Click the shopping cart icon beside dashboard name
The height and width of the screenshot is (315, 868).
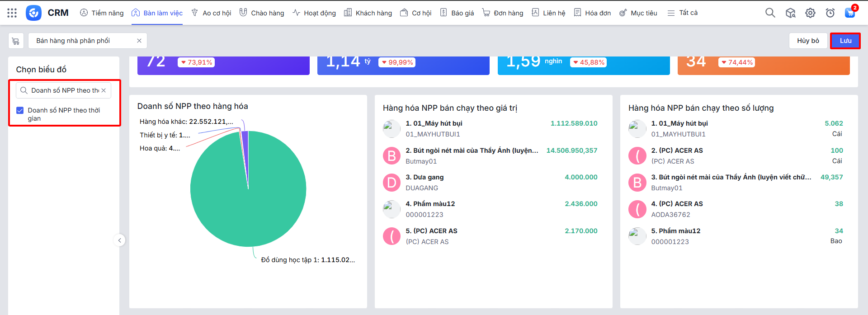(16, 41)
